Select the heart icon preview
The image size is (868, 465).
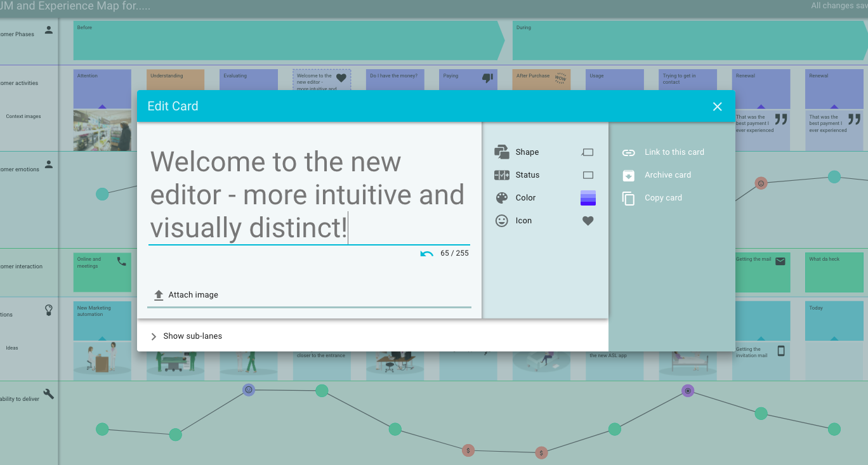point(588,221)
